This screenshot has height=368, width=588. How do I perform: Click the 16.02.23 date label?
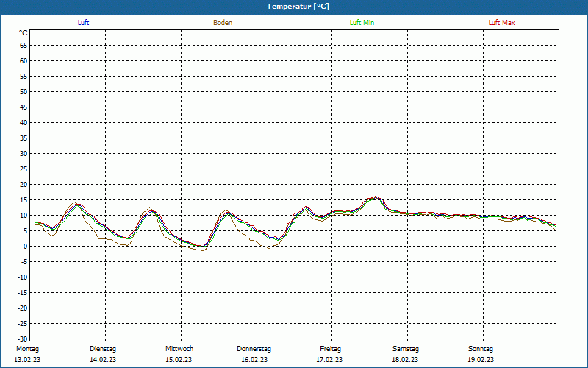coord(254,360)
